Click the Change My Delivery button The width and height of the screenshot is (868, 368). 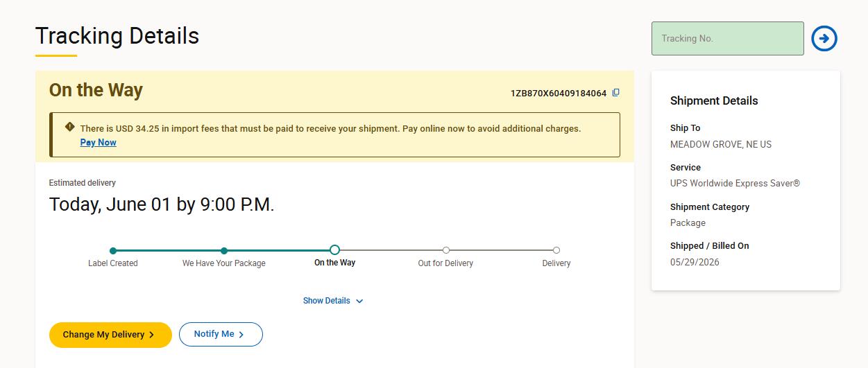pyautogui.click(x=110, y=335)
